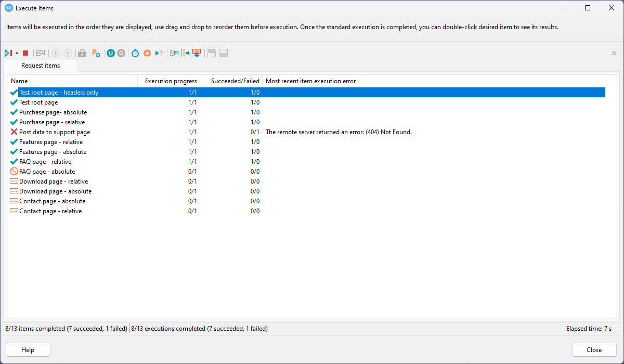
Task: Click the orange-blue form layout icon
Action: tap(174, 53)
